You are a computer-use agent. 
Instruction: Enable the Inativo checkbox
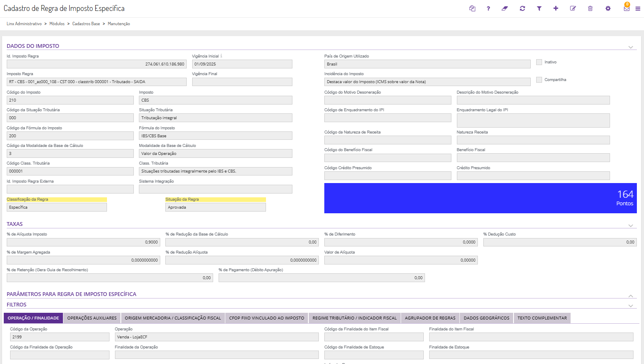539,62
